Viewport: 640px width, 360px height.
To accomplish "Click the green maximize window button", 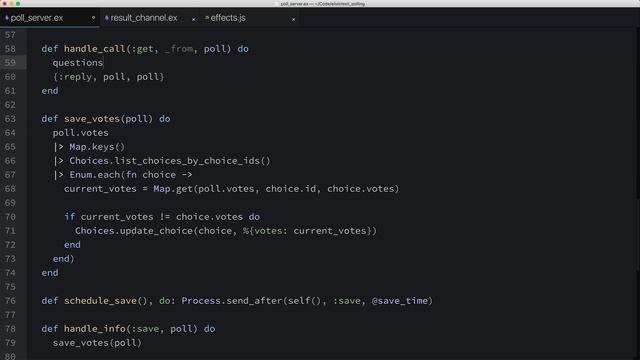I will point(18,3).
